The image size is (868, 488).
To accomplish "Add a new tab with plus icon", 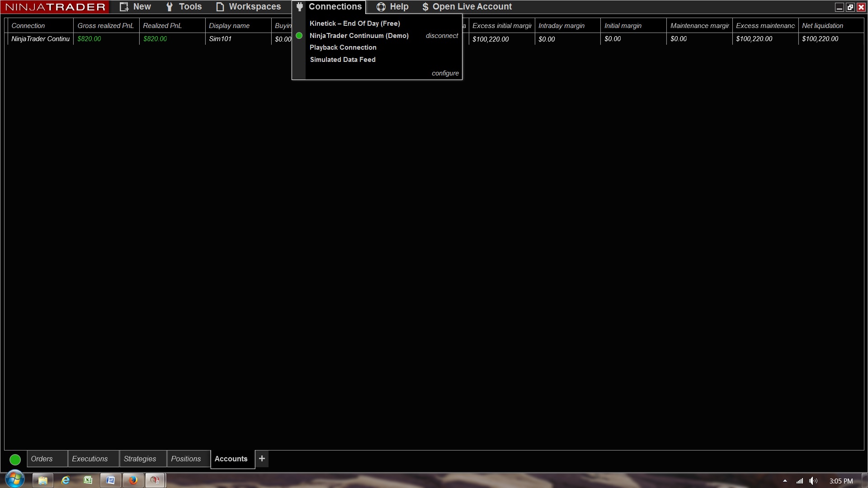I will (262, 459).
